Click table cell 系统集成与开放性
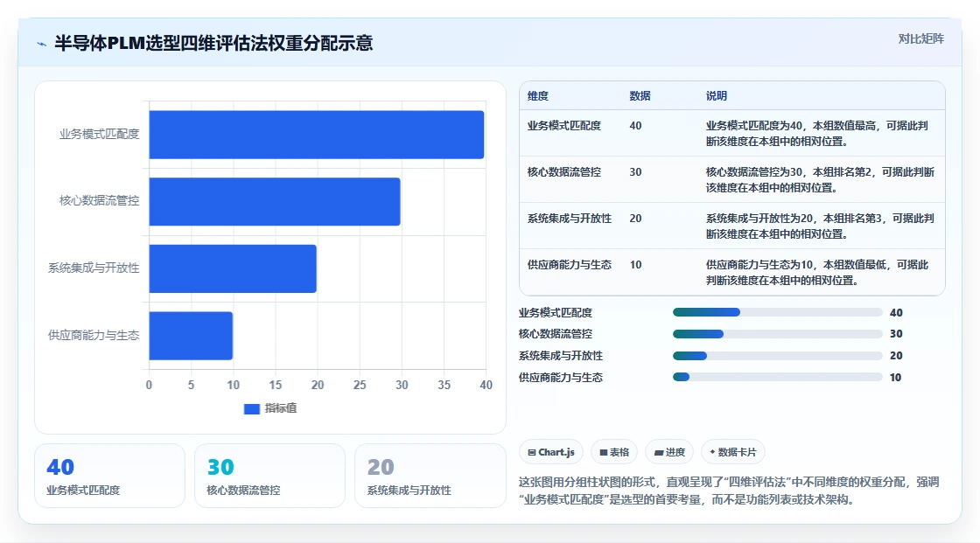The height and width of the screenshot is (543, 980). [570, 218]
